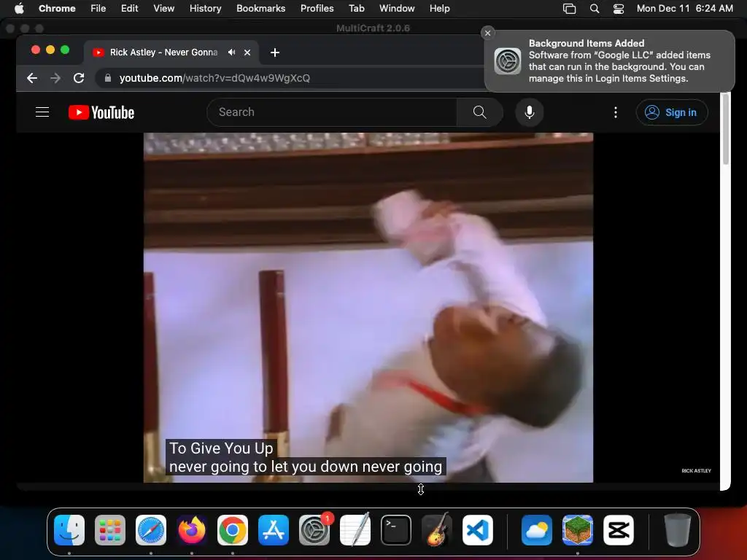Open the Trash from the Dock
This screenshot has width=747, height=560.
point(678,530)
